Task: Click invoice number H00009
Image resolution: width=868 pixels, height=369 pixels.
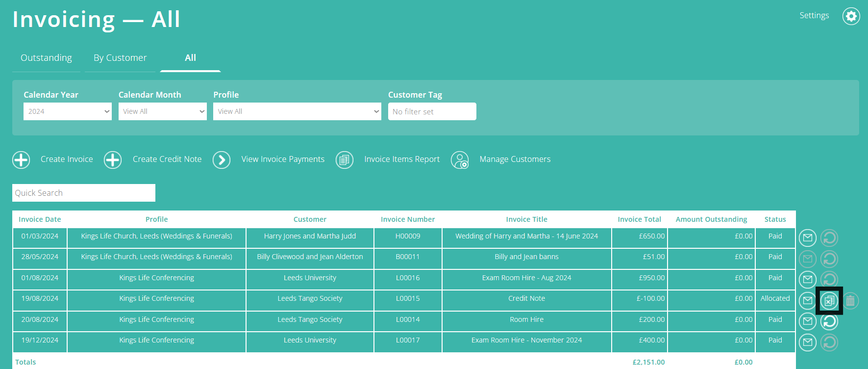Action: (408, 236)
